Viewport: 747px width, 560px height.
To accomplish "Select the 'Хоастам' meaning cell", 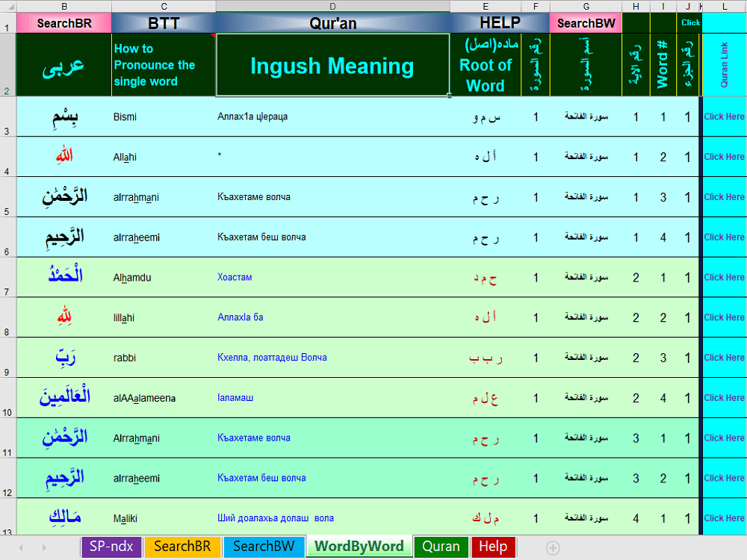I will click(x=332, y=277).
